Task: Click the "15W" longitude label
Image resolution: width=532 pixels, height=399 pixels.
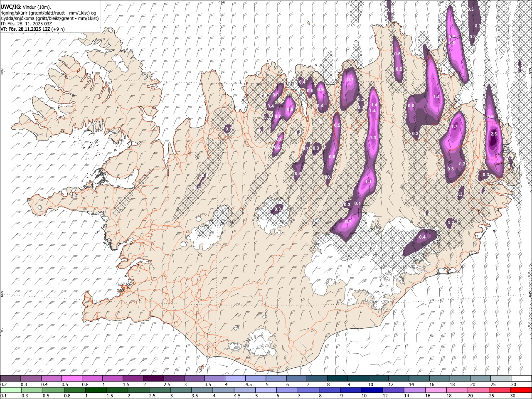Action: pyautogui.click(x=440, y=2)
